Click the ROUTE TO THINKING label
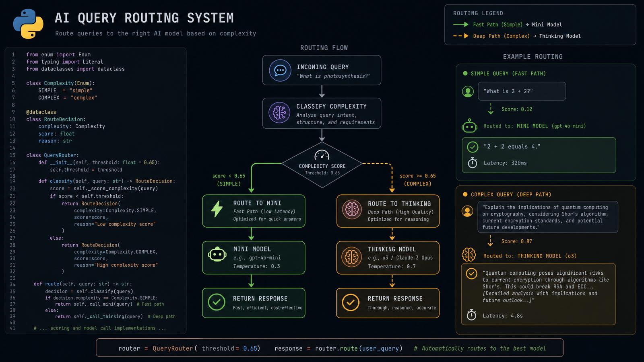Viewport: 644px width, 362px height. pos(399,204)
